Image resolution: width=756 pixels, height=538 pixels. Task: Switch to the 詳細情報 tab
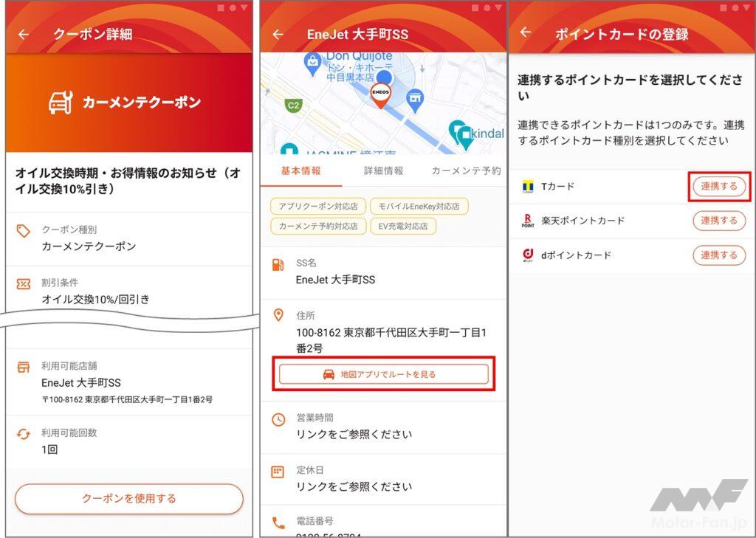pyautogui.click(x=383, y=170)
